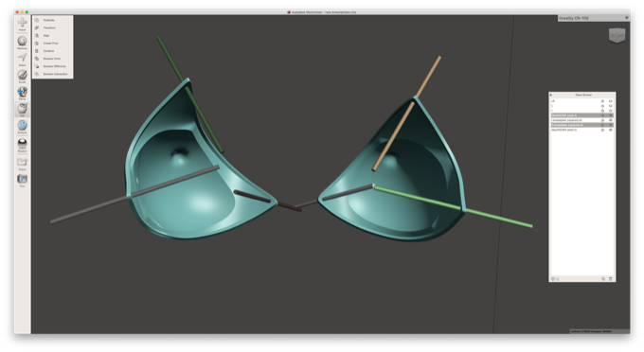This screenshot has height=352, width=644.
Task: Click target icon for R.breastplate (repaired).stl
Action: coord(602,125)
